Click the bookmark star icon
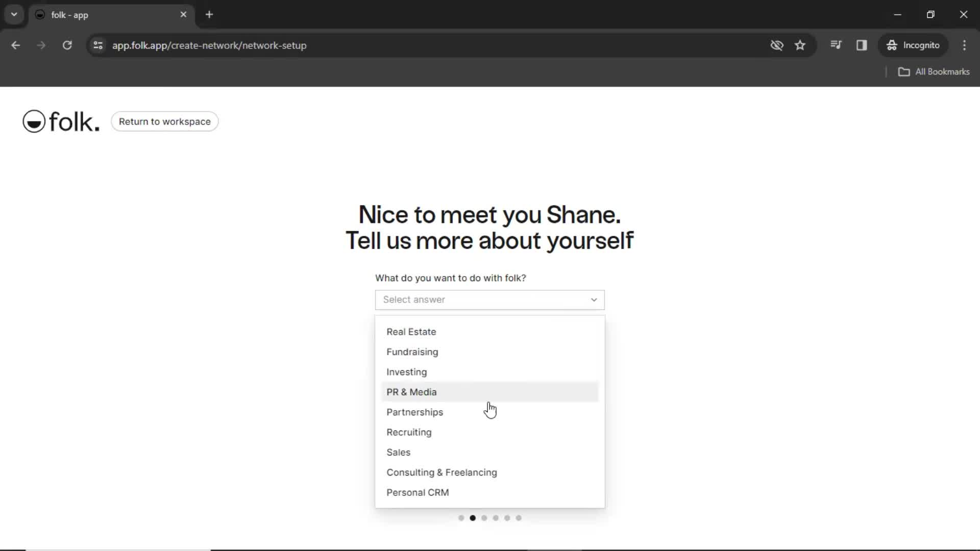This screenshot has width=980, height=551. (x=800, y=45)
